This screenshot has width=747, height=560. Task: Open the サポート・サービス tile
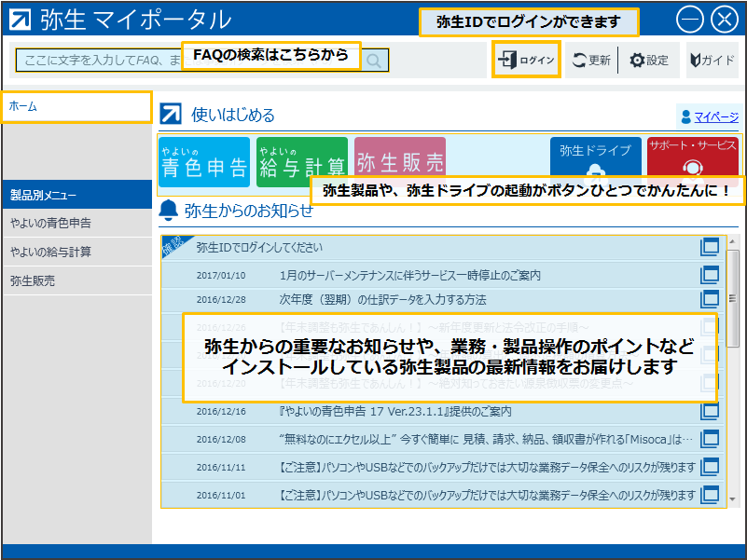693,158
